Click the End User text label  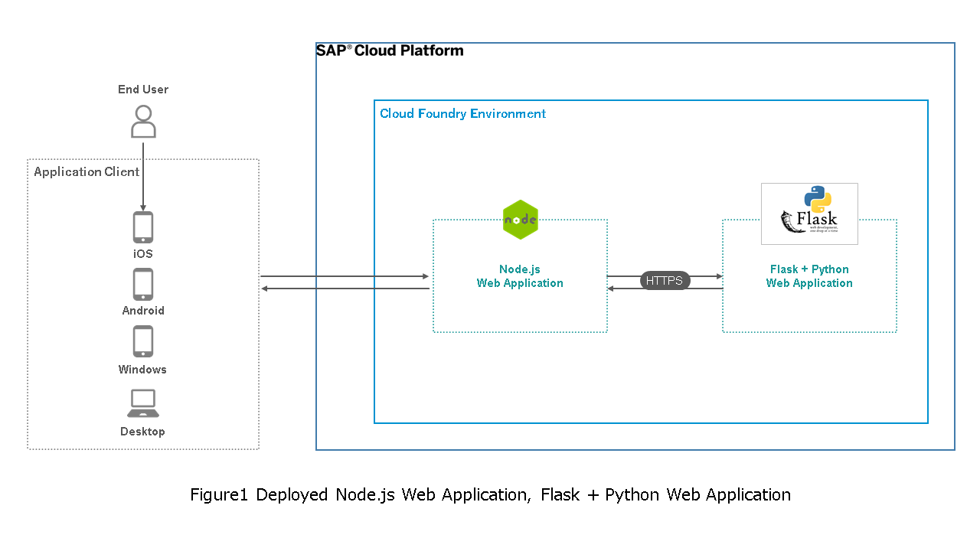(x=143, y=90)
